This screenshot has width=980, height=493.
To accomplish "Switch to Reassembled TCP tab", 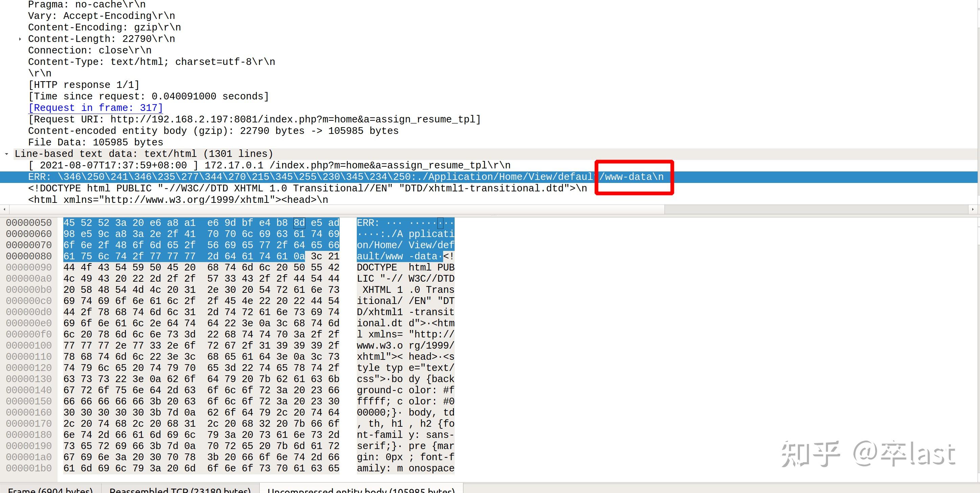I will click(180, 490).
